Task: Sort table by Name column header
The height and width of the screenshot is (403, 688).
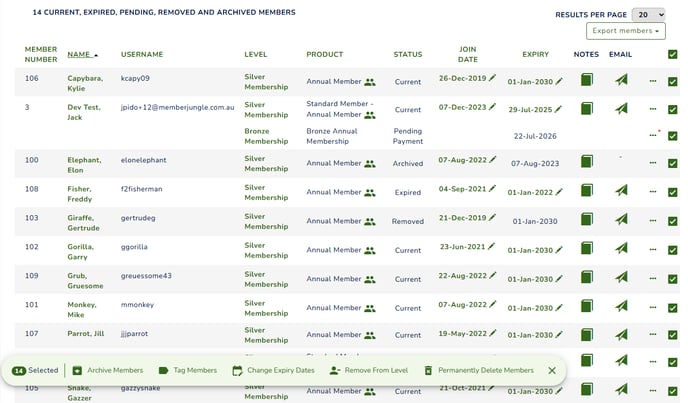Action: [x=82, y=54]
